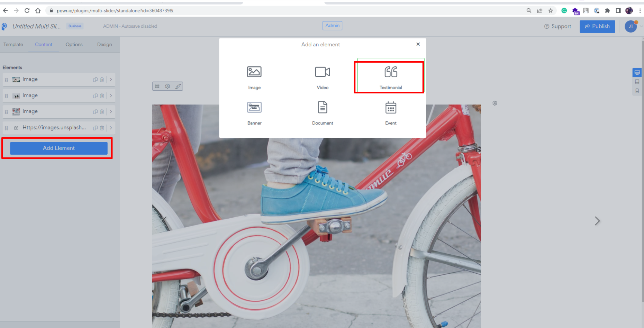Click the Untitled Multi Sli... title

coord(37,26)
